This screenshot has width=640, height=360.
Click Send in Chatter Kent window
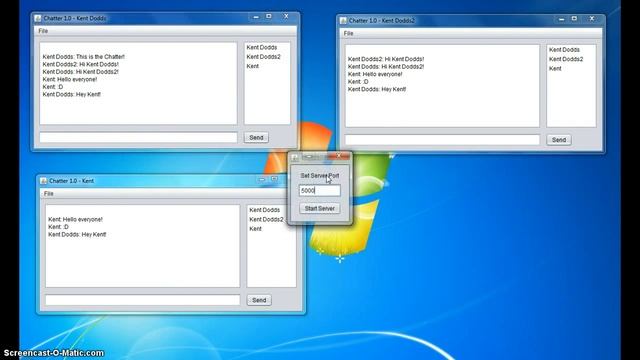click(x=259, y=300)
